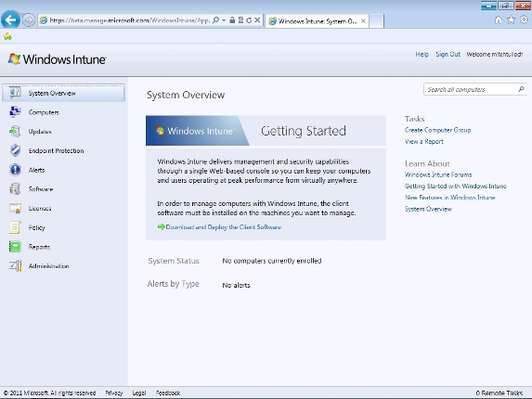Click the System Overview sidebar icon

point(15,93)
